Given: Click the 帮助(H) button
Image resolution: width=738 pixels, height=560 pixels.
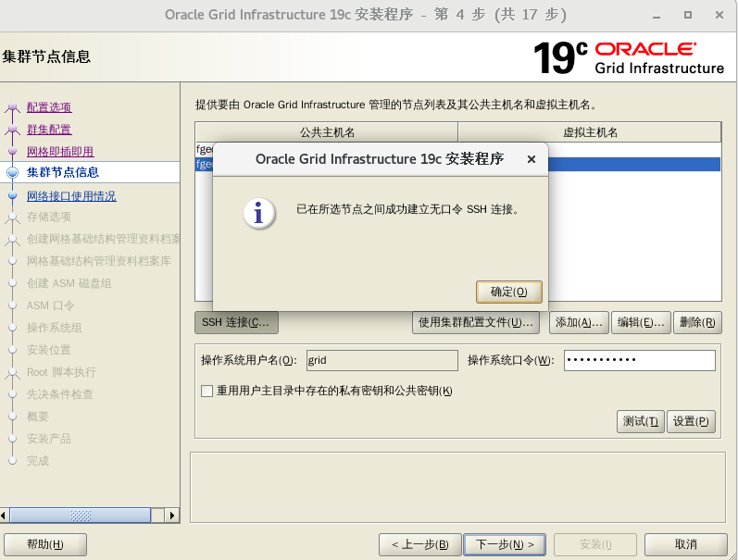Looking at the screenshot, I should (45, 544).
